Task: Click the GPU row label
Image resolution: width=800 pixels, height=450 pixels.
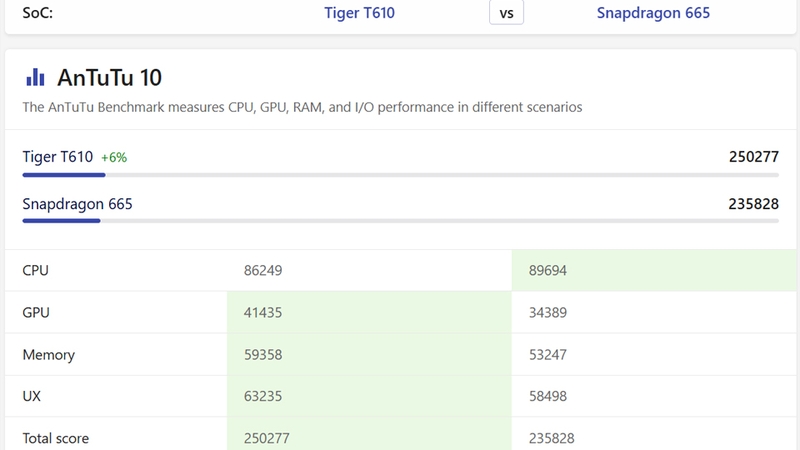Action: pos(36,312)
